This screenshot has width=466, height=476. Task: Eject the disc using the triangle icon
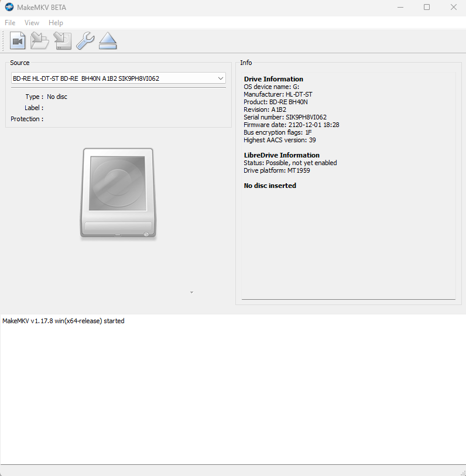click(x=108, y=40)
